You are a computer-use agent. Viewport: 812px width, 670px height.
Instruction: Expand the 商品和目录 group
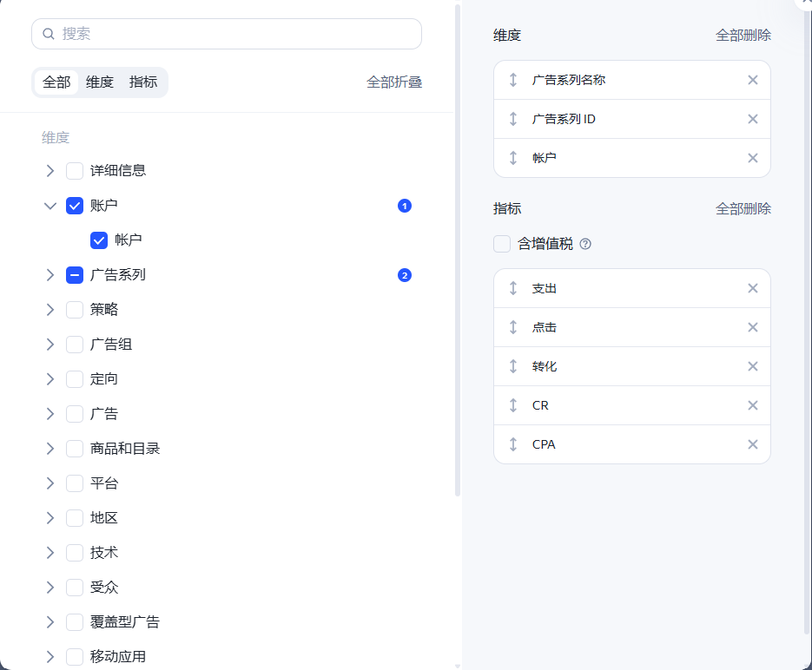click(x=50, y=449)
